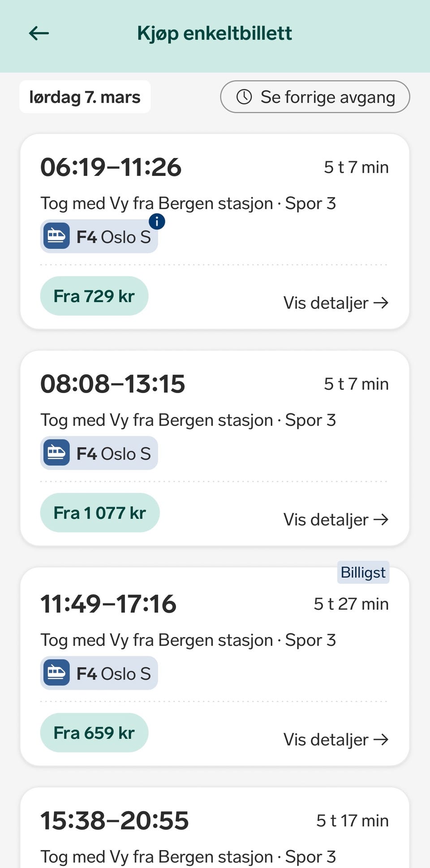Tap train icon on the 08:08 departure
Viewport: 430px width, 868px height.
tap(56, 453)
